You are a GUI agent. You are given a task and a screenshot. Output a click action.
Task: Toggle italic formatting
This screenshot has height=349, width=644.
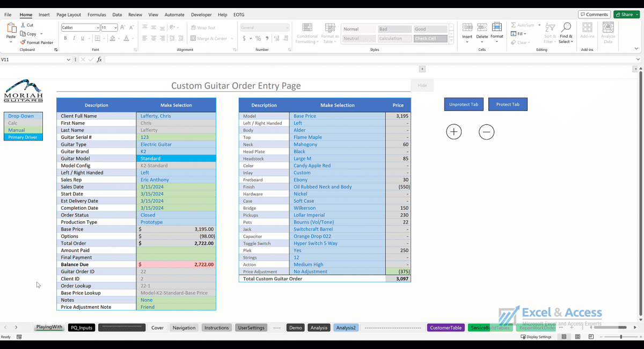73,38
